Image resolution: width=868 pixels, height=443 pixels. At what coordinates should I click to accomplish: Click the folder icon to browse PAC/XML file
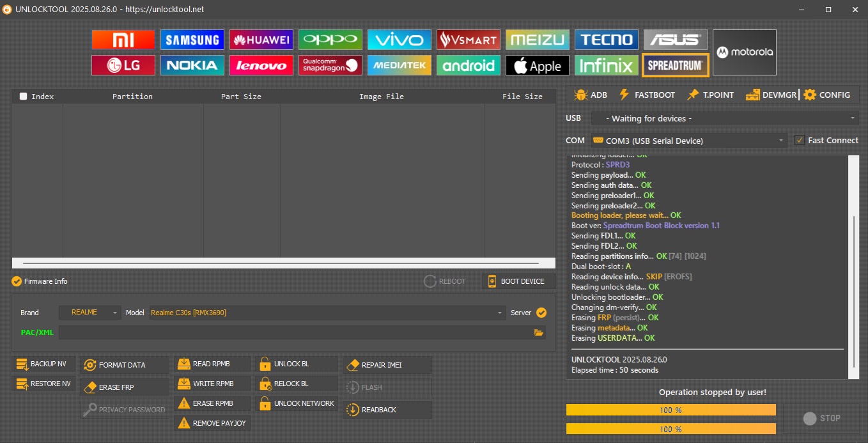pyautogui.click(x=538, y=332)
